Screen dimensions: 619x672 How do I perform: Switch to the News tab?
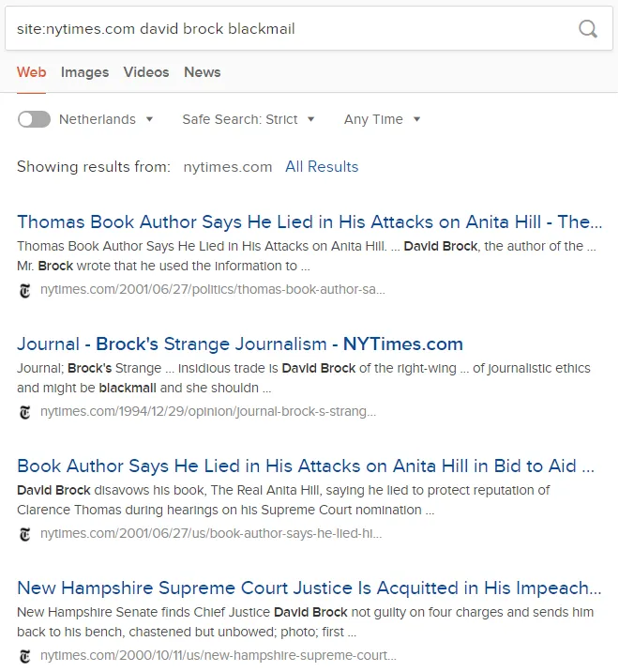tap(203, 72)
